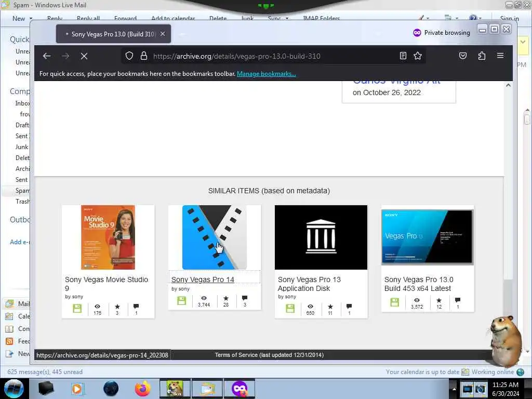This screenshot has width=532, height=399.
Task: Open Firefox from the taskbar
Action: pyautogui.click(x=142, y=389)
